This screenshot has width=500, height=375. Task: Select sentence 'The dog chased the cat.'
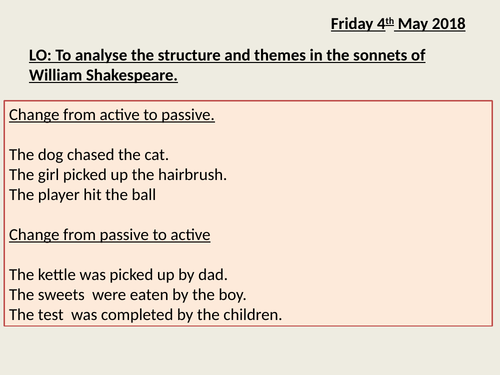89,155
